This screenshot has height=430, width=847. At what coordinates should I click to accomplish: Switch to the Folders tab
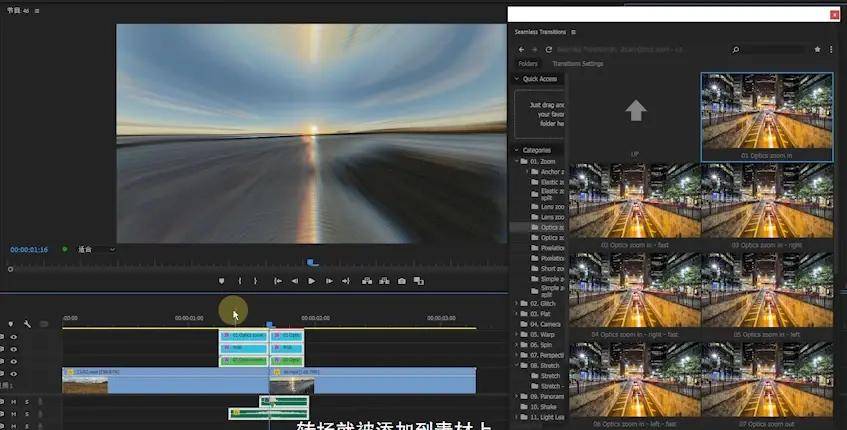tap(528, 64)
